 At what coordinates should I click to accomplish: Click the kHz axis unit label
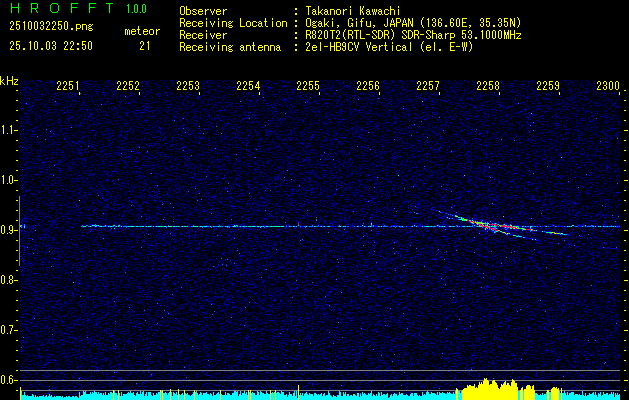pos(9,81)
